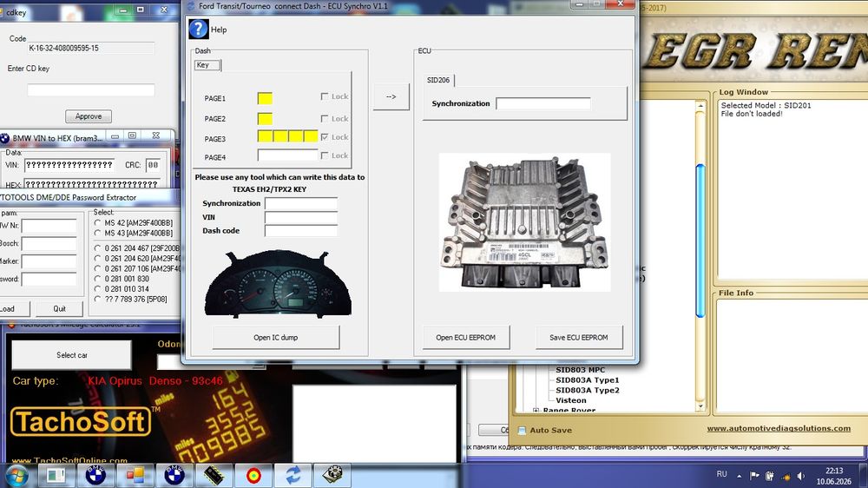Select the MS 42 [AM29F400BB] radio option

coord(97,222)
